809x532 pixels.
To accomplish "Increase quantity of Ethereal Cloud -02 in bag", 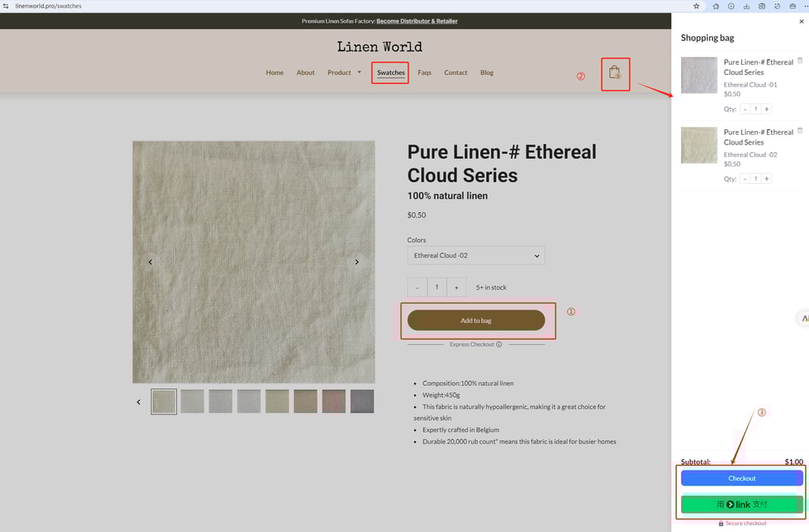I will (x=766, y=179).
